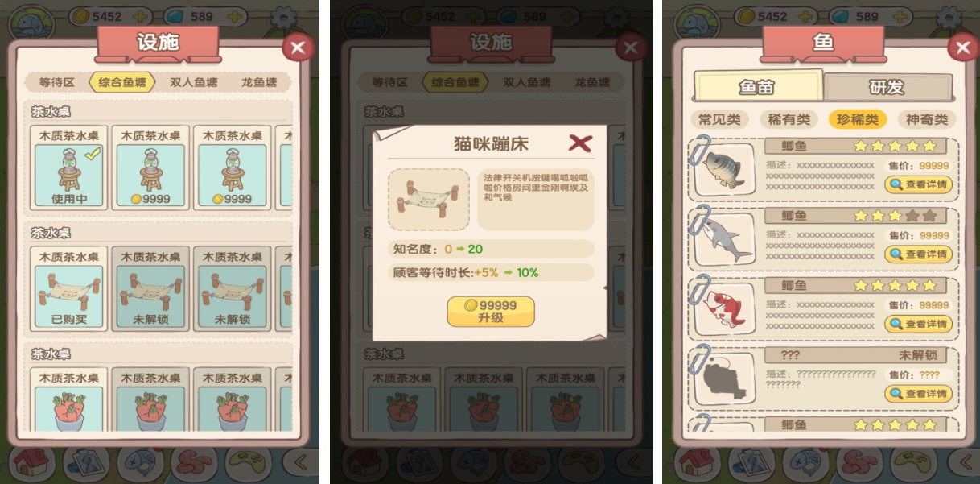Open settings gear in right screen
The image size is (980, 484).
coord(950,17)
